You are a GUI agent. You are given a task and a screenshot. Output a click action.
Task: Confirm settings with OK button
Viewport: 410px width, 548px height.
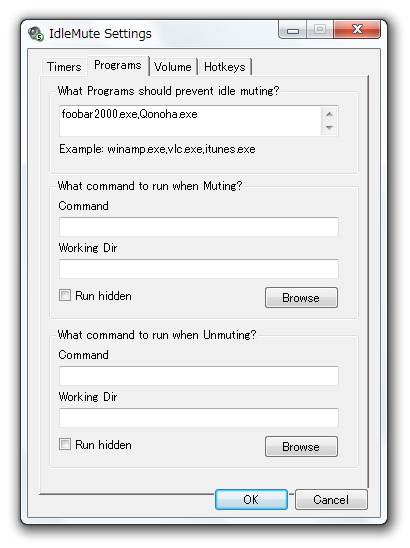(251, 499)
